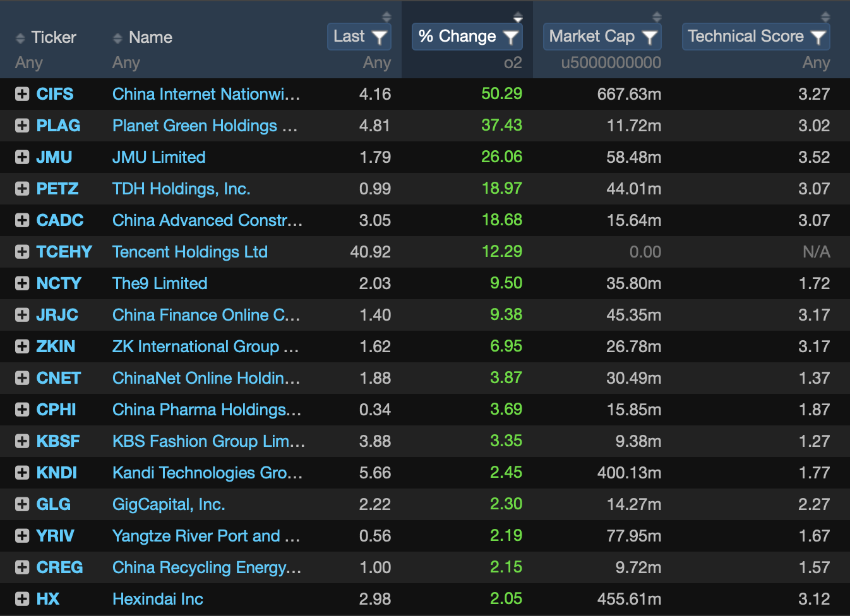Open the Last column filter button

[359, 37]
